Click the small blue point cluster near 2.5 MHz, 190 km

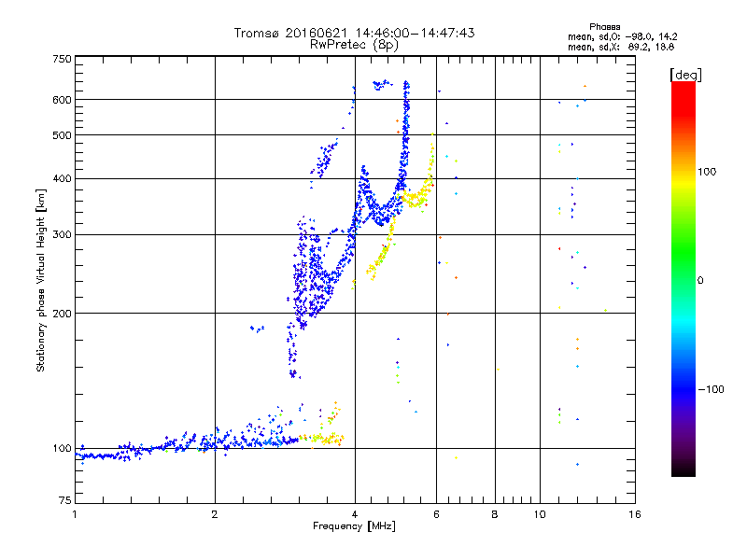pyautogui.click(x=258, y=329)
